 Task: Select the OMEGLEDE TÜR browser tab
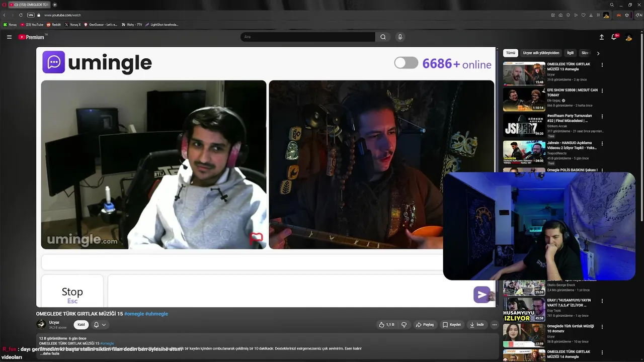29,5
